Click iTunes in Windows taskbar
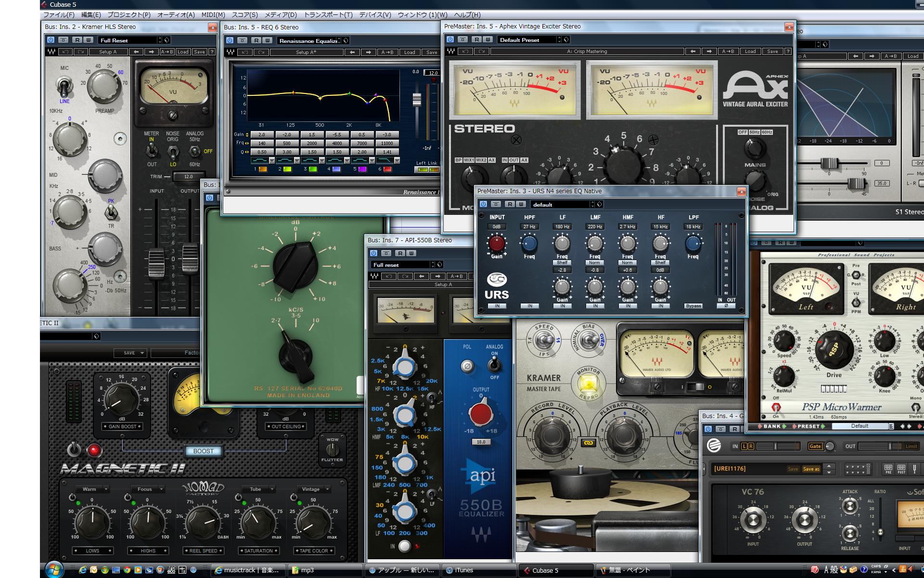Screen dimensions: 924x578 point(479,570)
